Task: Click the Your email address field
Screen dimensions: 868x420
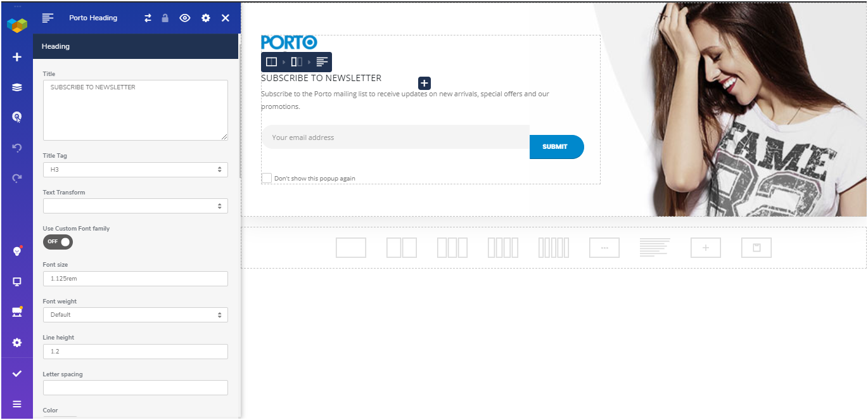Action: pos(395,137)
